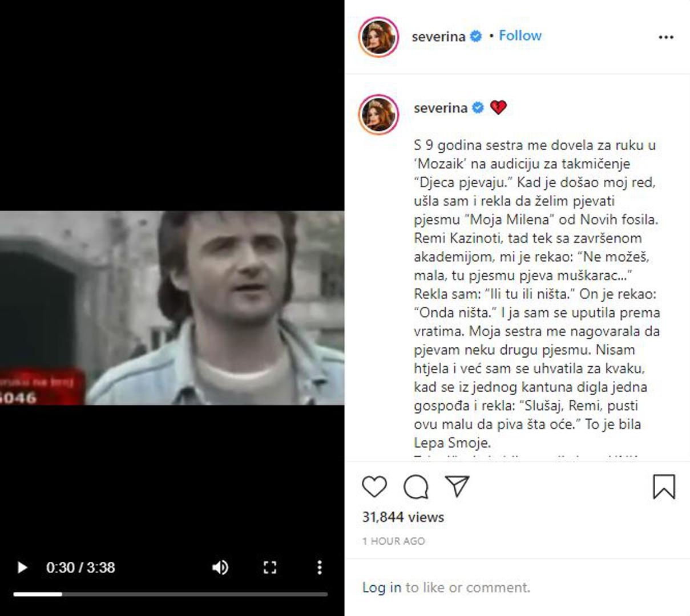Open video player more options
The width and height of the screenshot is (690, 616).
tap(320, 568)
